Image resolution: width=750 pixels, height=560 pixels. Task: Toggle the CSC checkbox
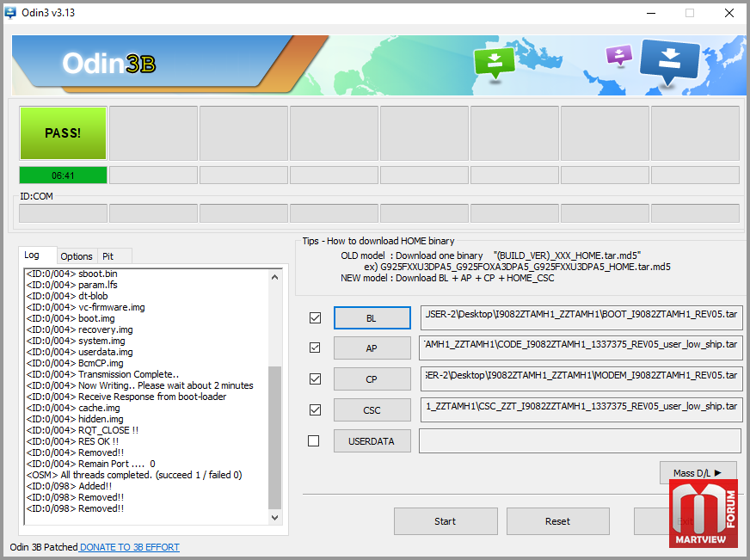[315, 409]
